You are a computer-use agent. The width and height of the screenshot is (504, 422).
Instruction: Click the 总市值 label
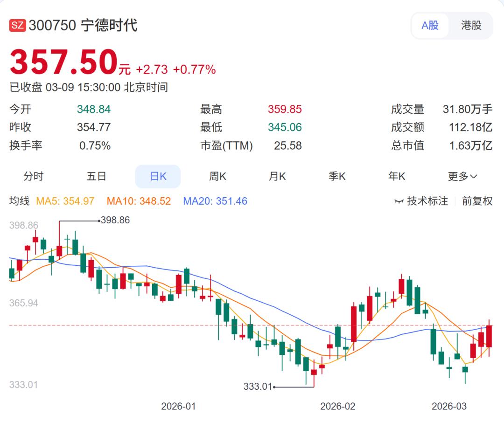click(407, 145)
